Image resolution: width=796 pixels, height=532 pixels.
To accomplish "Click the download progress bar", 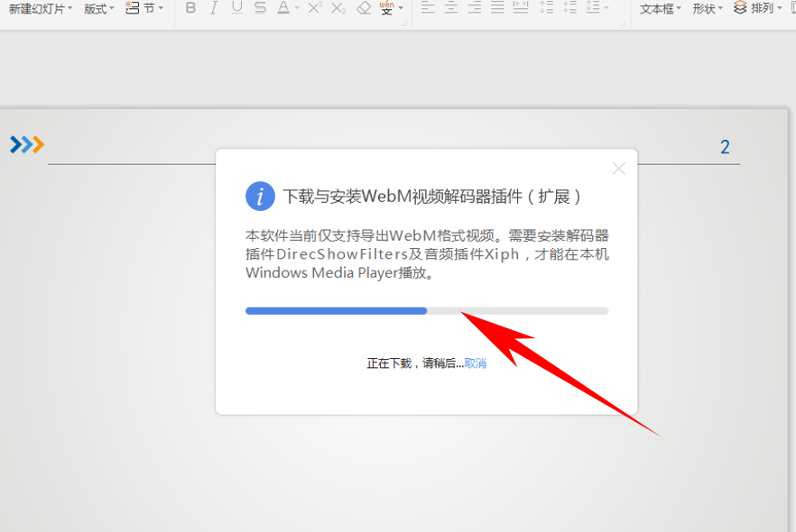I will [427, 311].
